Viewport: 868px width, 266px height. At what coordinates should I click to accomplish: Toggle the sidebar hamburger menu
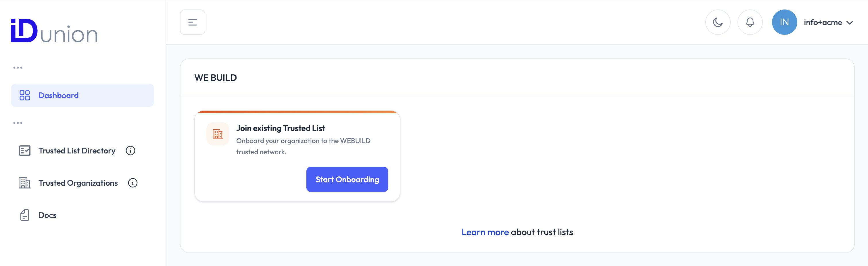click(192, 22)
